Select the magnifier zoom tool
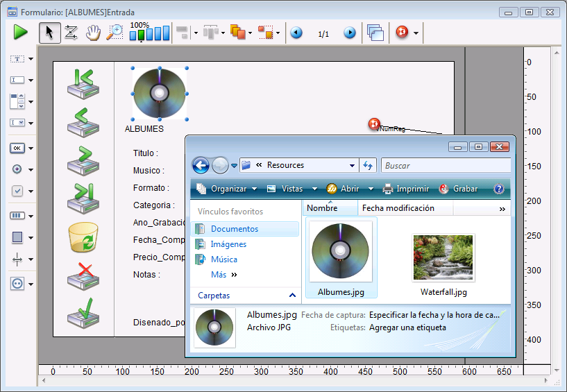This screenshot has width=567, height=392. 115,33
